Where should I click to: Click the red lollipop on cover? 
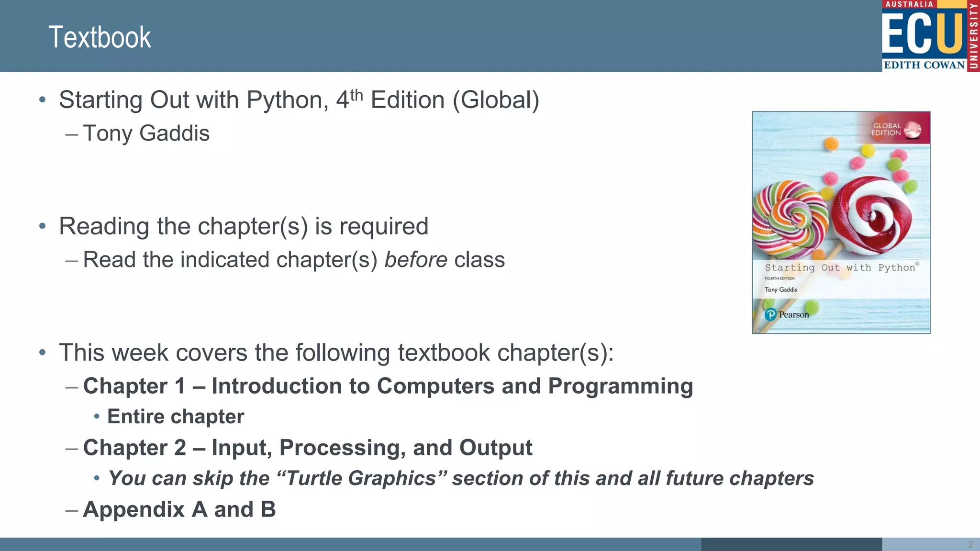coord(872,215)
